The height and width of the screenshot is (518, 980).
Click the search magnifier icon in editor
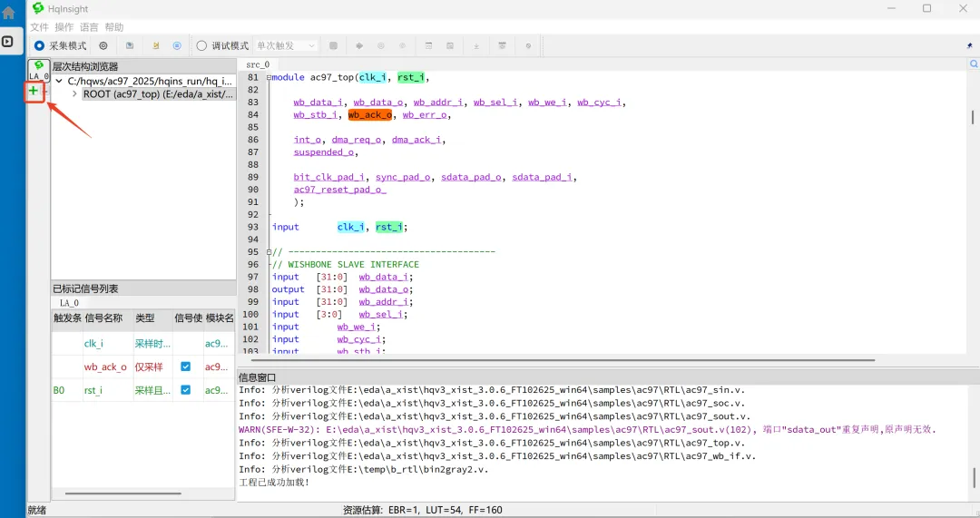pyautogui.click(x=974, y=64)
